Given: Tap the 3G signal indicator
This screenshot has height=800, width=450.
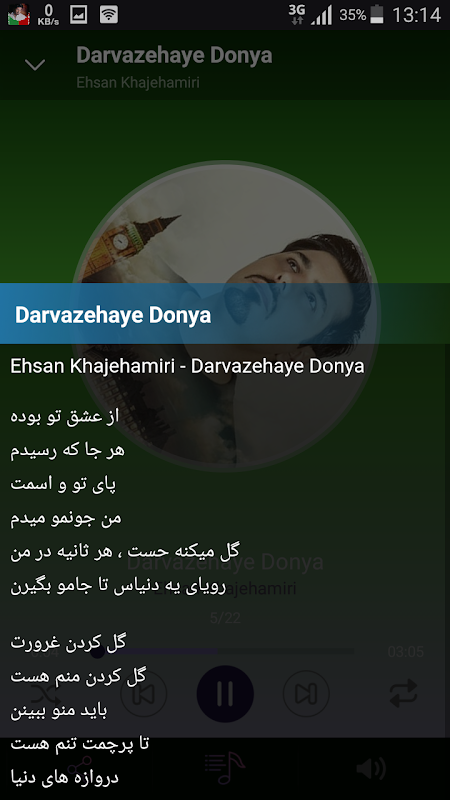Looking at the screenshot, I should [x=296, y=15].
